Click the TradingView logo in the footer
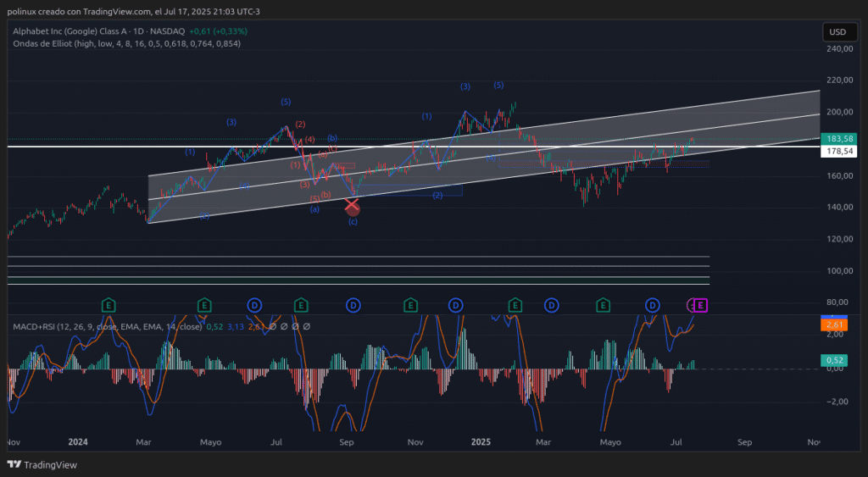 (42, 464)
